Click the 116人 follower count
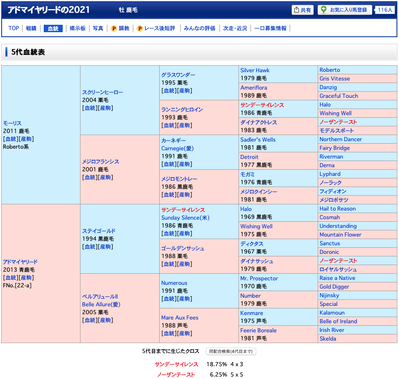 coord(385,10)
